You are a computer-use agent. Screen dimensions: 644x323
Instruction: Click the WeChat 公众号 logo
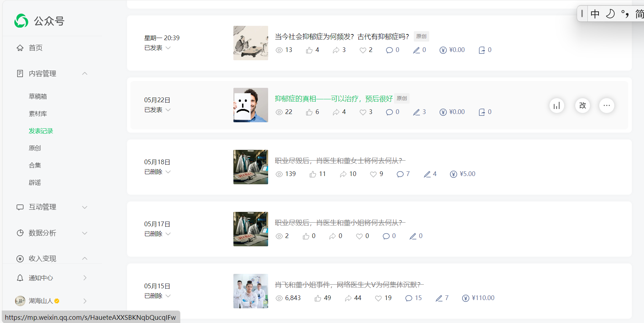click(x=21, y=21)
